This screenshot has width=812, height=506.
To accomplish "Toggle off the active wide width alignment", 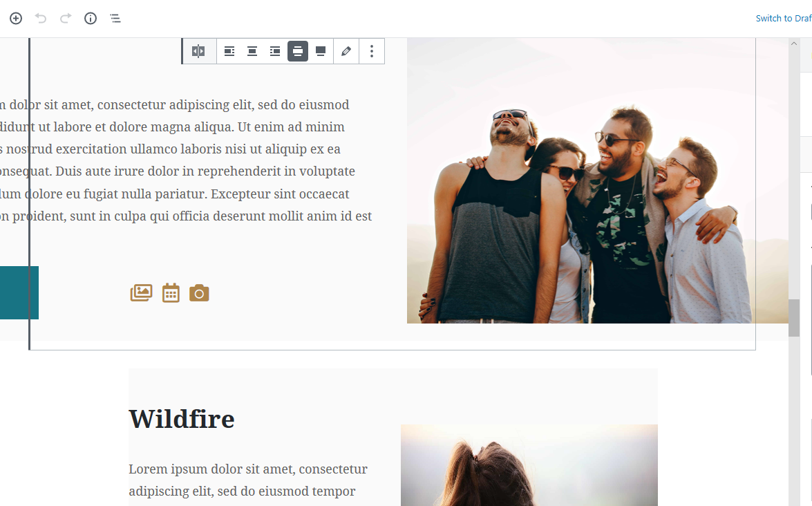I will pyautogui.click(x=298, y=51).
